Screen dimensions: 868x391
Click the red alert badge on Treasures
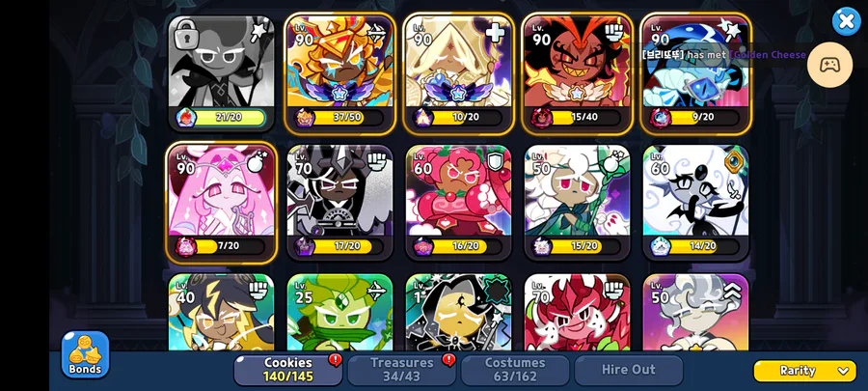(x=448, y=360)
